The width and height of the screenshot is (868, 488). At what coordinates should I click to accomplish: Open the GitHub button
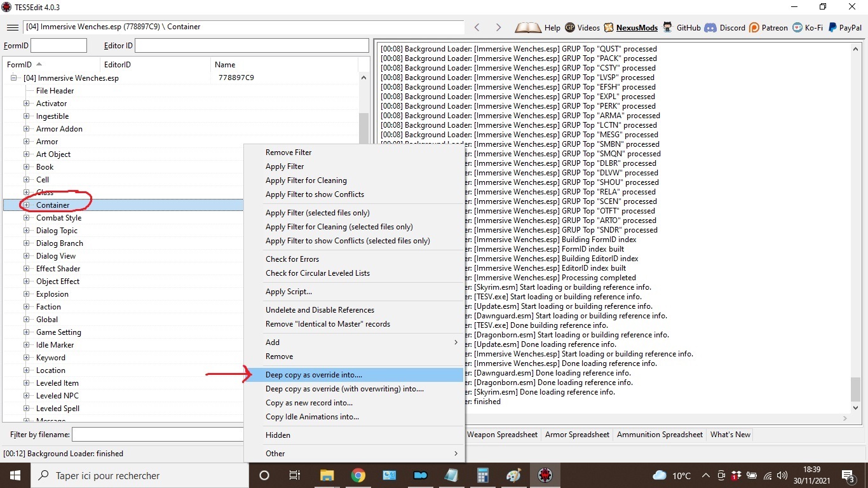coord(681,27)
